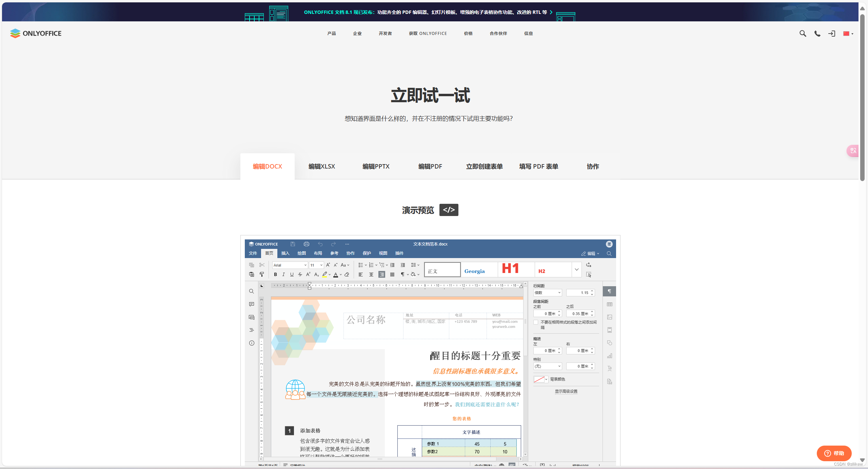Viewport: 868px width, 469px height.
Task: Open the font size 11 dropdown
Action: point(321,265)
